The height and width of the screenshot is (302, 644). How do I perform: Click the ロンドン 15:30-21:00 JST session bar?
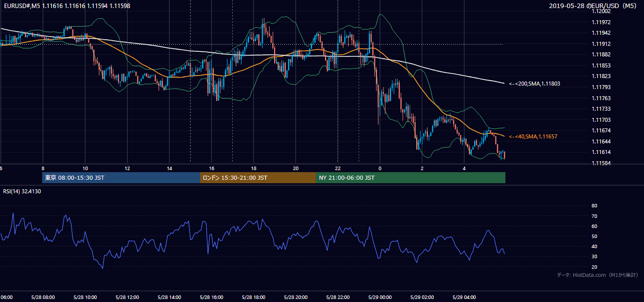click(258, 178)
